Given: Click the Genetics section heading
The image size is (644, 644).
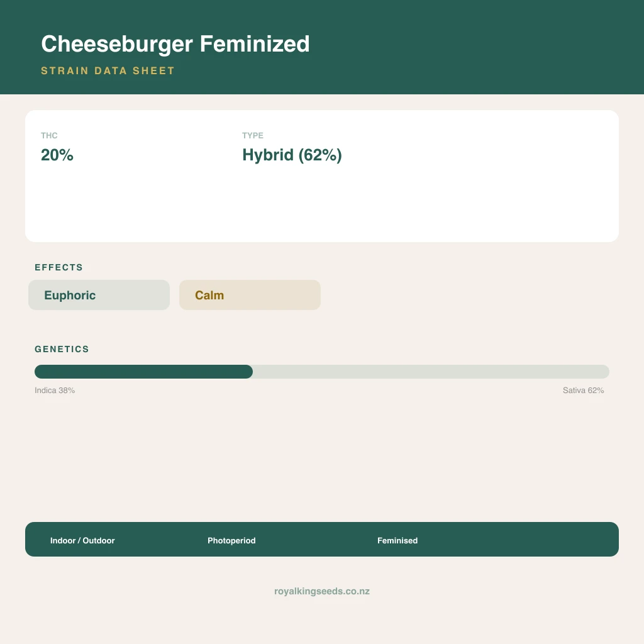Looking at the screenshot, I should pyautogui.click(x=62, y=349).
